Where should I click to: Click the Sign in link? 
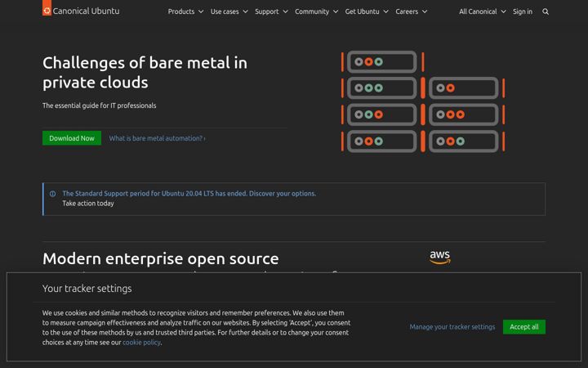coord(523,11)
